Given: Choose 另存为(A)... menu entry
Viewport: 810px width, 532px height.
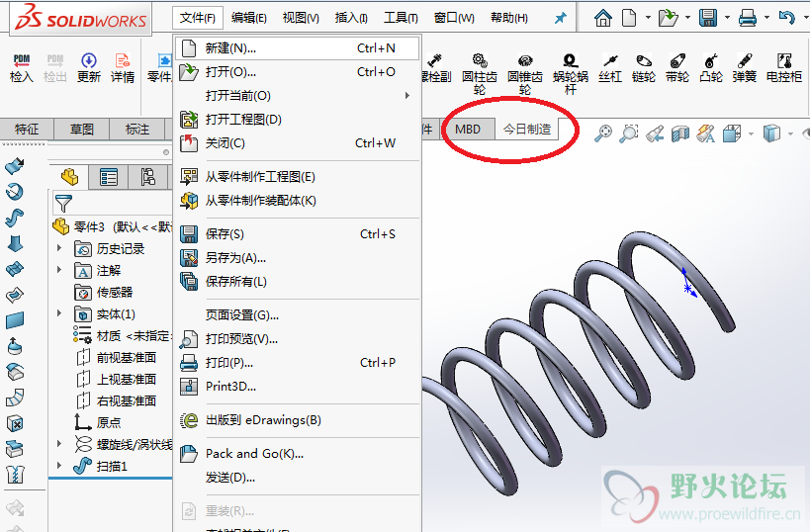Looking at the screenshot, I should [x=297, y=258].
